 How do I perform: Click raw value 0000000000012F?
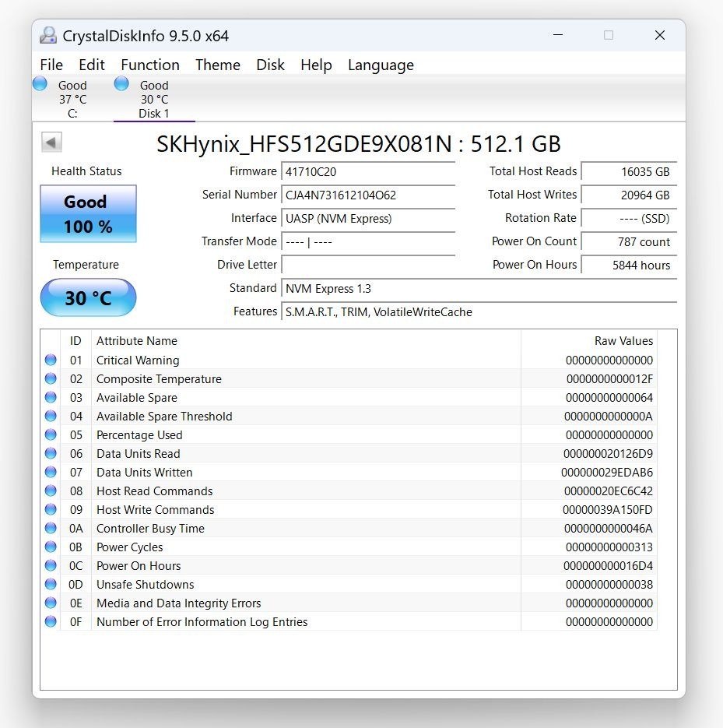tap(609, 379)
